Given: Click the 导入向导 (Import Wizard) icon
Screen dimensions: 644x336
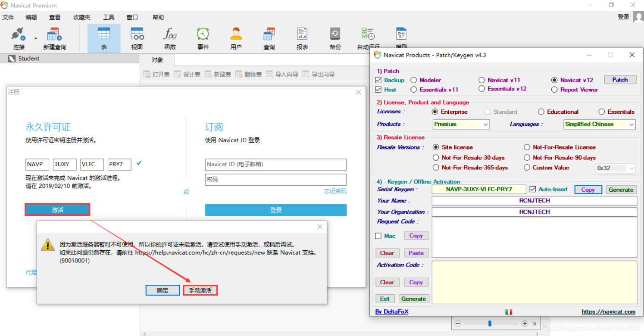Looking at the screenshot, I should tap(270, 74).
